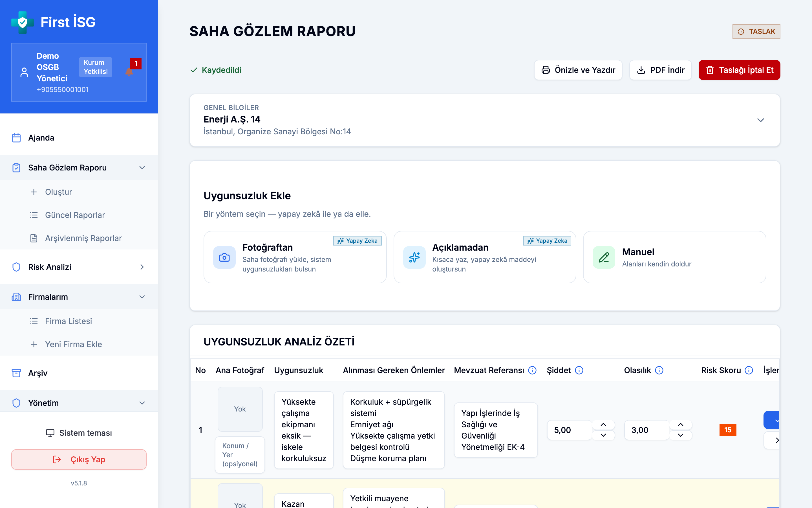Click the TASLAK status badge
The image size is (812, 508).
coord(756,32)
